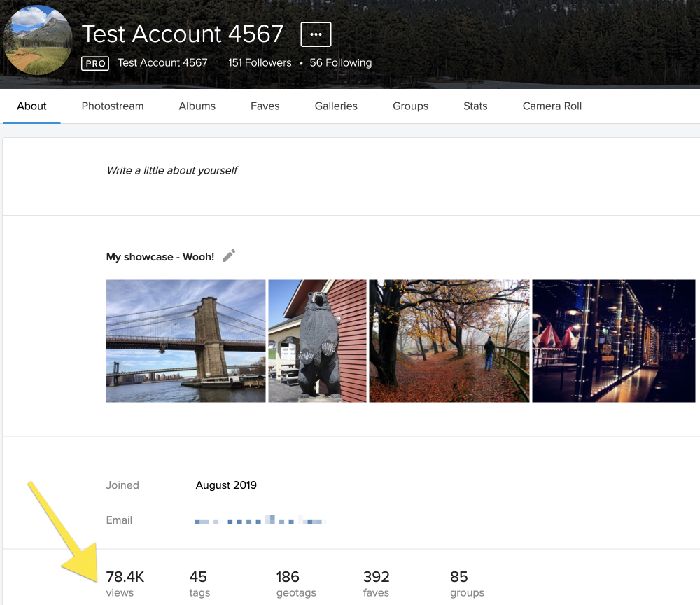Click 'Write a little about yourself' field
Screen dimensions: 700x605
click(x=171, y=170)
